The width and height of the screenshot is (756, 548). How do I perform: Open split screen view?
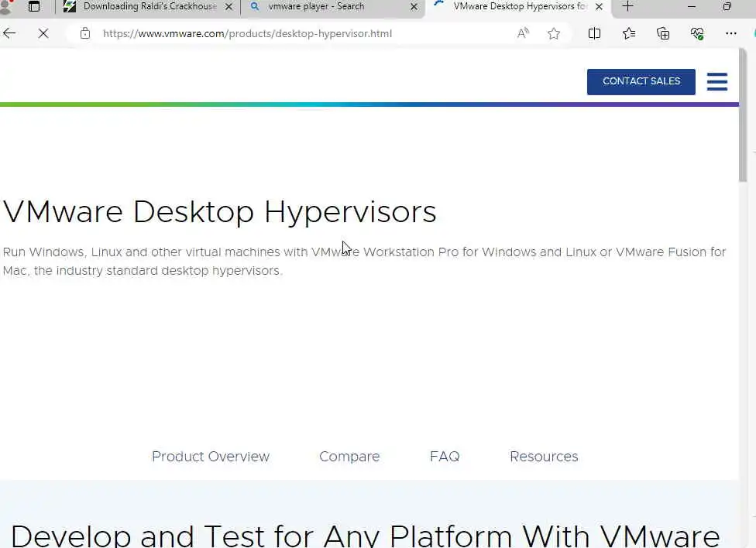tap(594, 33)
